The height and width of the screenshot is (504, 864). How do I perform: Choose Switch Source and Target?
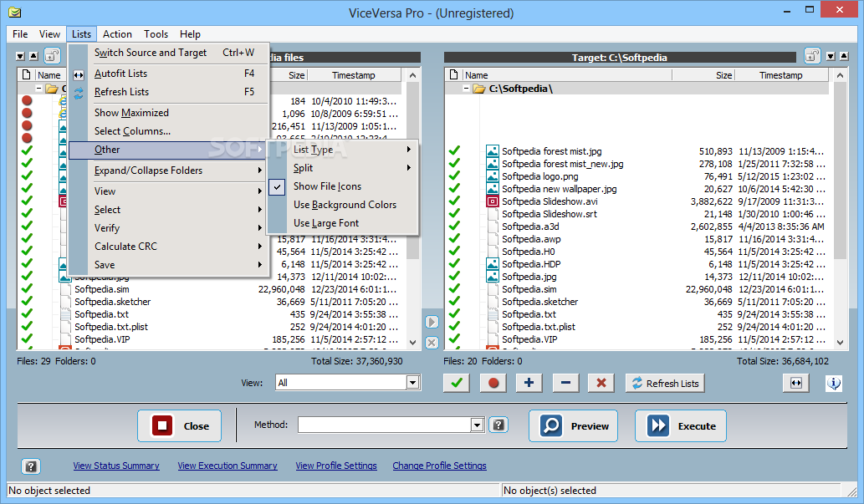point(169,53)
